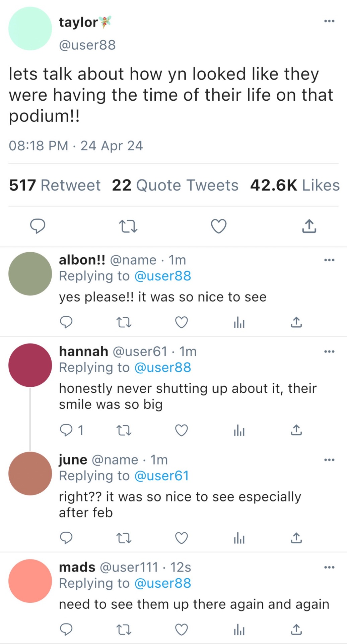Share mads's reply
Screen dimensions: 347x644
click(x=296, y=630)
